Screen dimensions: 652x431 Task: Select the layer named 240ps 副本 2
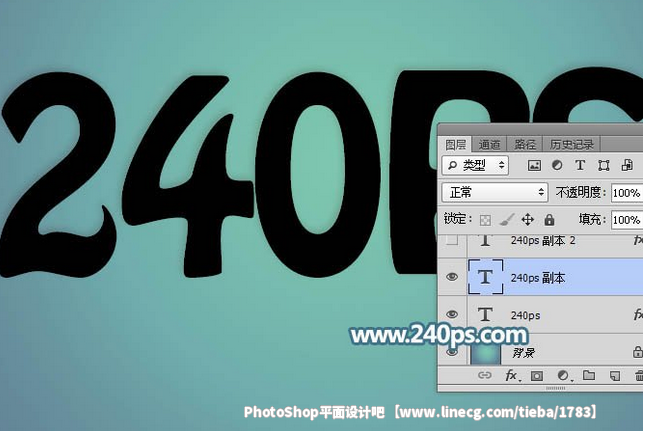click(x=543, y=240)
